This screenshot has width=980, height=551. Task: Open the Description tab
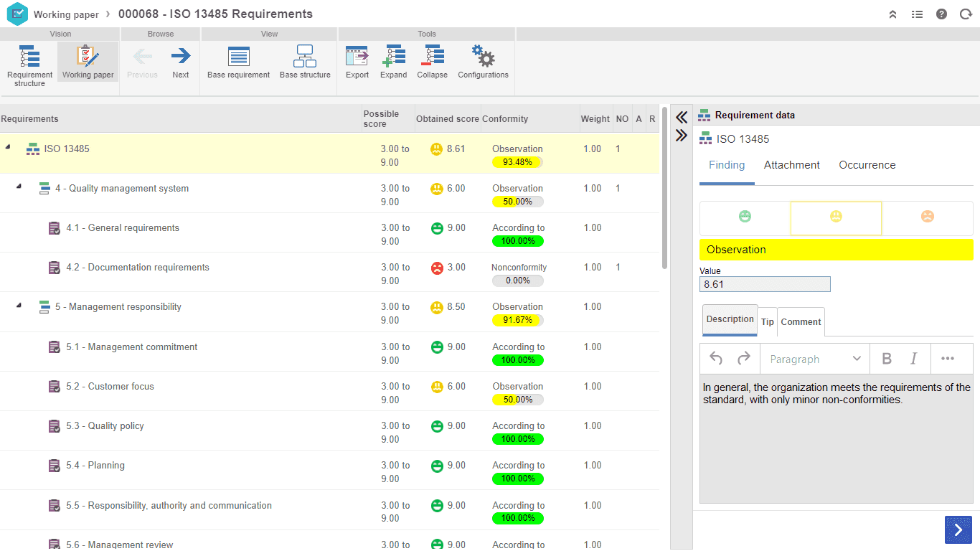pos(730,320)
